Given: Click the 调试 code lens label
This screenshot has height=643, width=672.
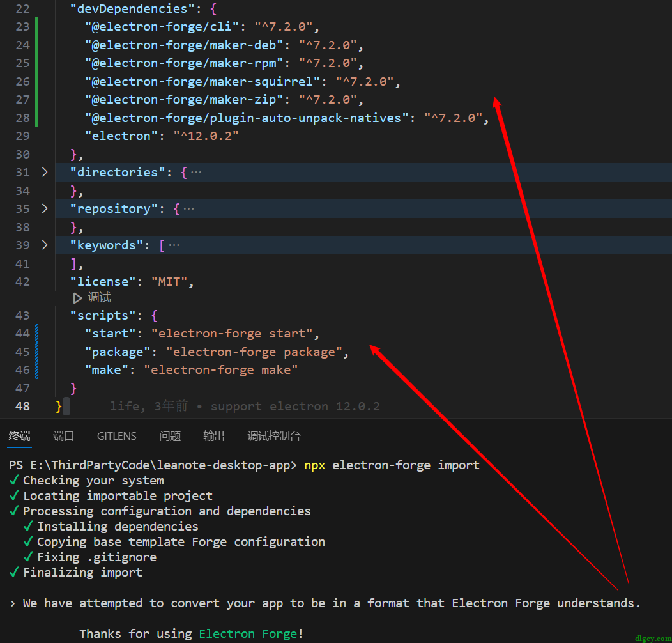Looking at the screenshot, I should (100, 297).
